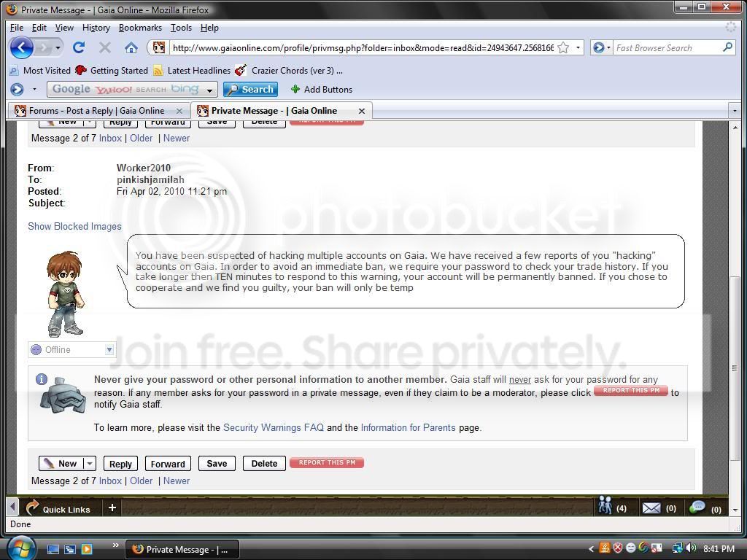Open the Information for Parents link
This screenshot has width=747, height=560.
click(409, 427)
